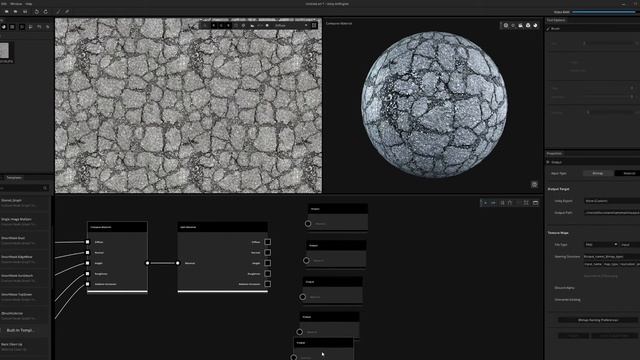Click the Diffuse input port on Compose Material

tap(87, 242)
